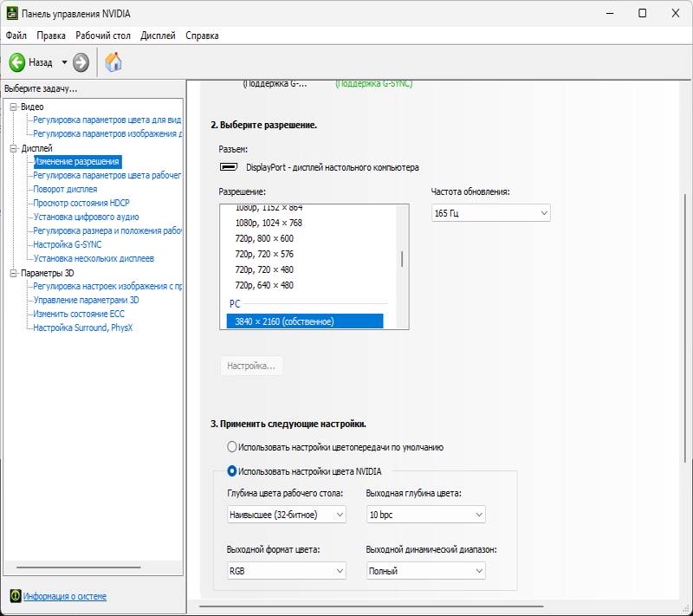
Task: Open Настройка G-SYNC task link
Action: click(67, 244)
